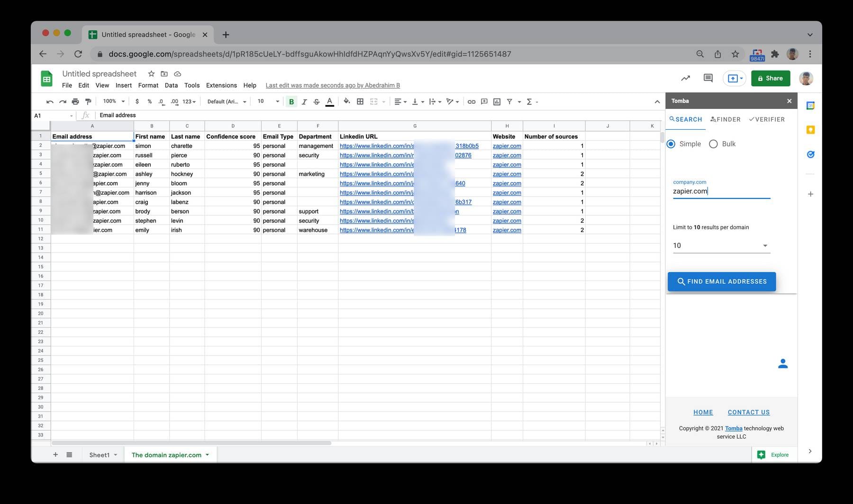Viewport: 853px width, 504px height.
Task: Open the activity trend icon in header
Action: point(685,78)
